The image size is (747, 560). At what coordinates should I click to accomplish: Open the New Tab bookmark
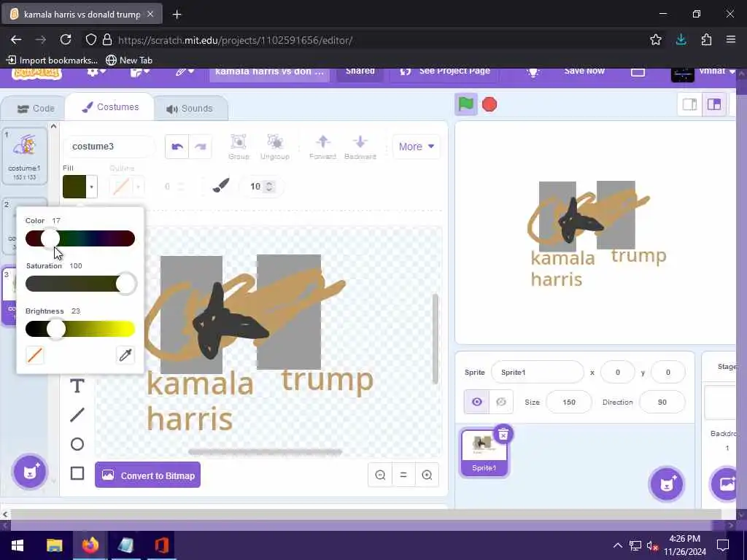coord(129,60)
